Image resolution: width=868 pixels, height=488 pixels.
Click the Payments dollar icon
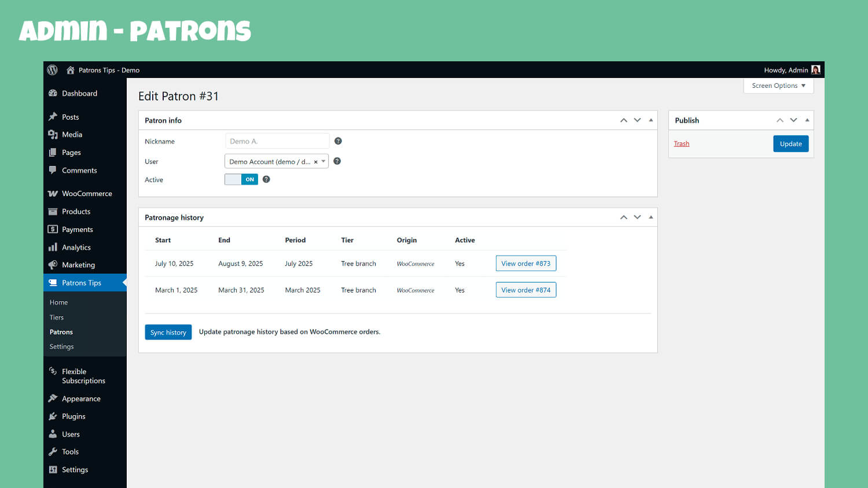tap(53, 230)
